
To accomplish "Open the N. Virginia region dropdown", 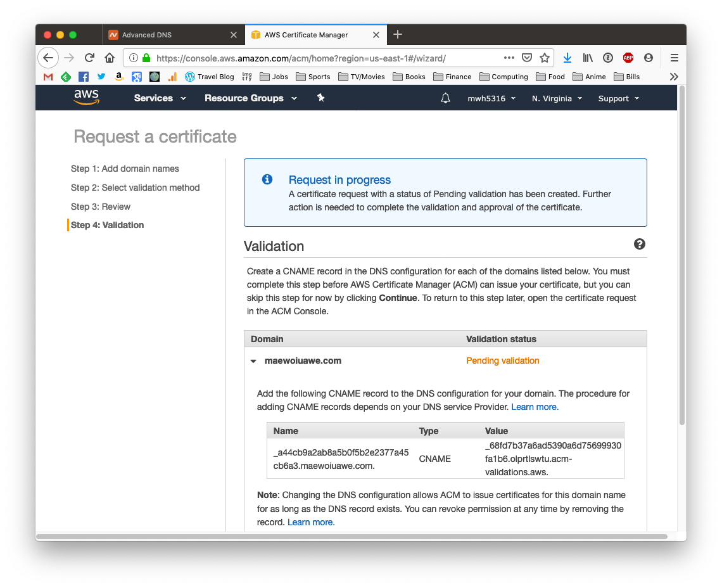I will 557,99.
